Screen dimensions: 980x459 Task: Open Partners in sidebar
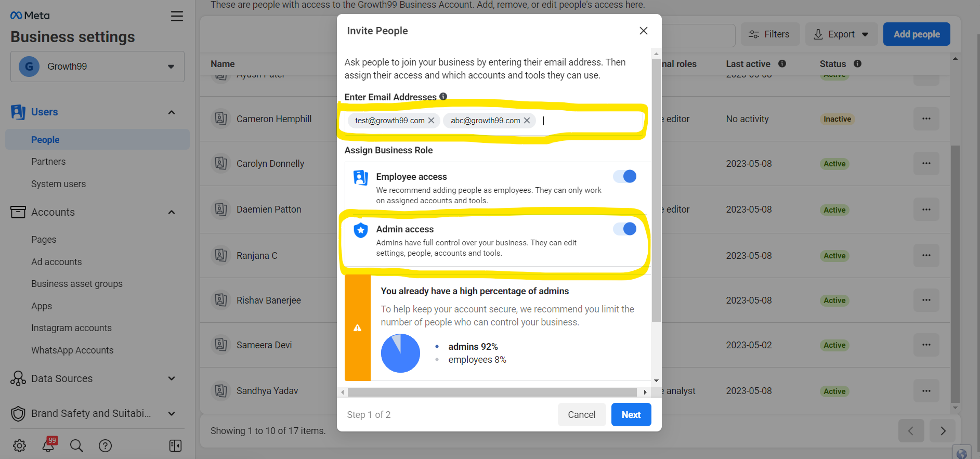tap(48, 162)
